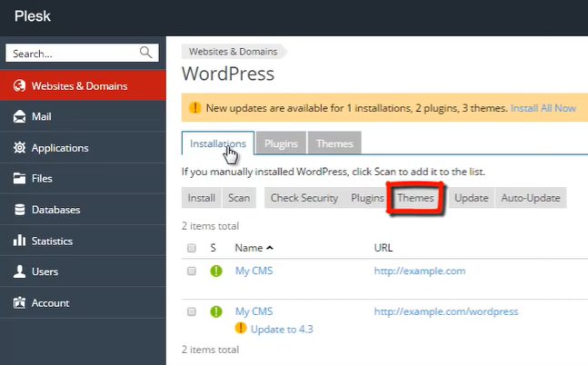Image resolution: width=588 pixels, height=365 pixels.
Task: Click the highlighted Themes toolbar button
Action: (415, 198)
